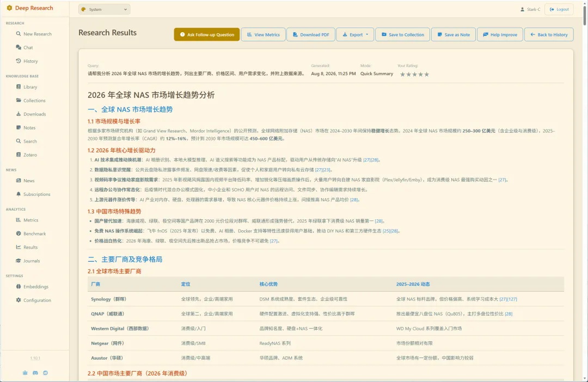Open the Journals page
This screenshot has width=588, height=382.
(x=28, y=261)
